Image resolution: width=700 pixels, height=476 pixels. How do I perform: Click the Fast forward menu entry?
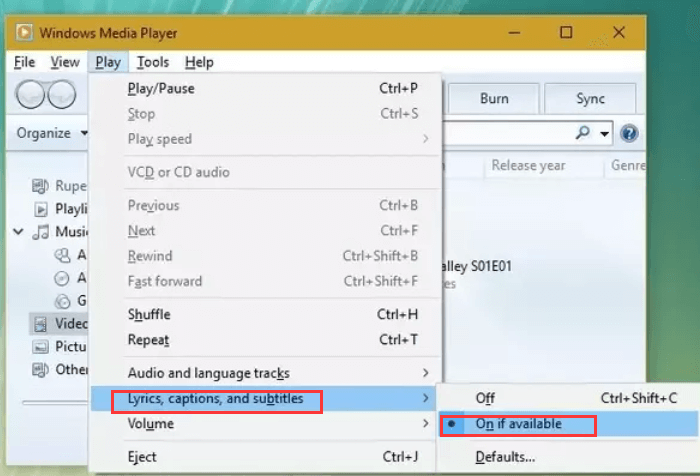point(265,281)
